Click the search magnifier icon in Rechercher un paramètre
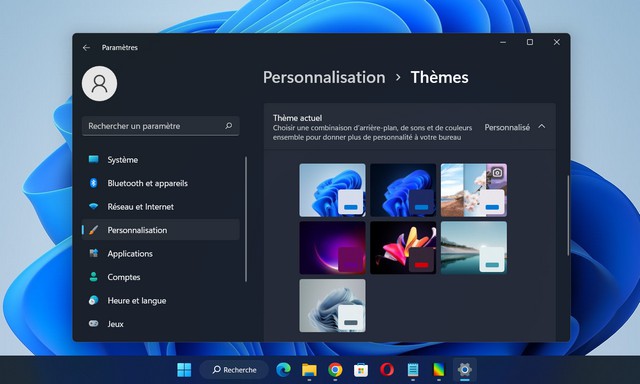640x384 pixels. [x=229, y=126]
